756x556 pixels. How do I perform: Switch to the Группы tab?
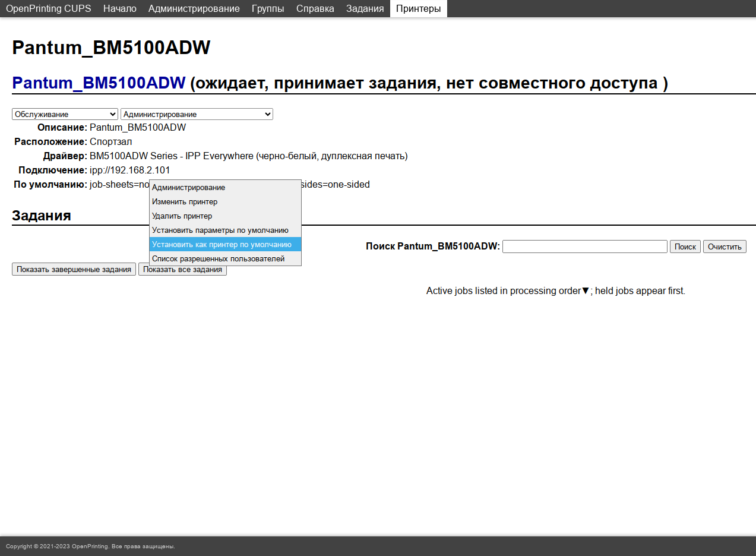tap(268, 8)
